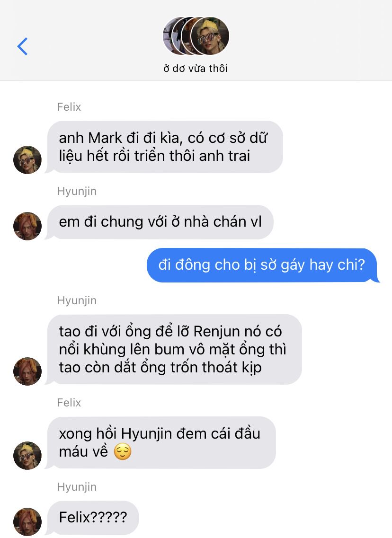Select the "tao đi với ổng" message bubble
The width and height of the screenshot is (392, 538).
[174, 349]
